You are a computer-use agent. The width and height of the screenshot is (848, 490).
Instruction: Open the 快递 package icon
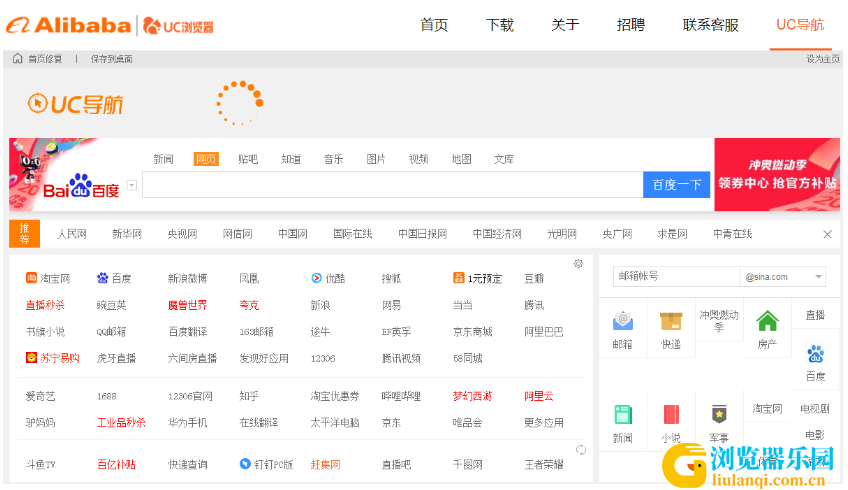tap(671, 321)
